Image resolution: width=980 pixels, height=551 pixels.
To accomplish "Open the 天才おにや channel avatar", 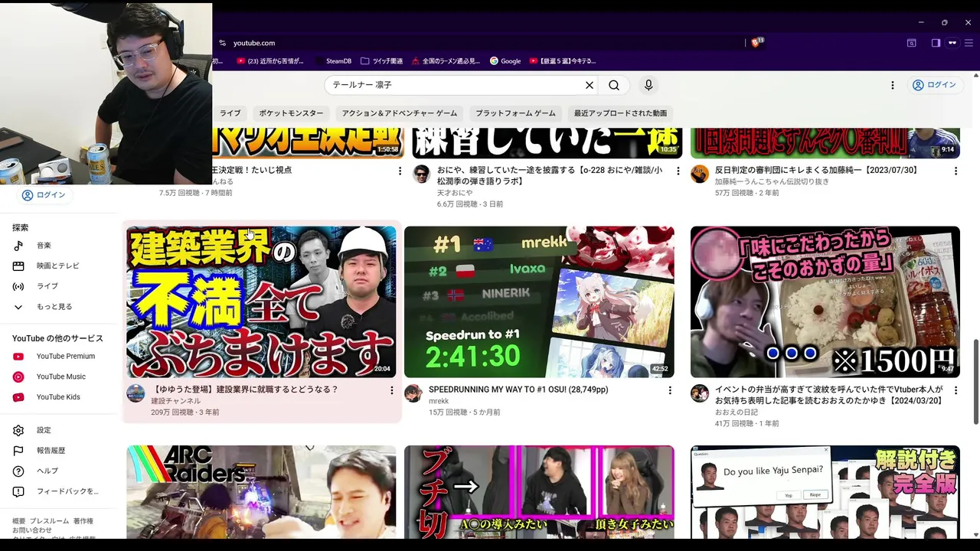I will pos(422,174).
